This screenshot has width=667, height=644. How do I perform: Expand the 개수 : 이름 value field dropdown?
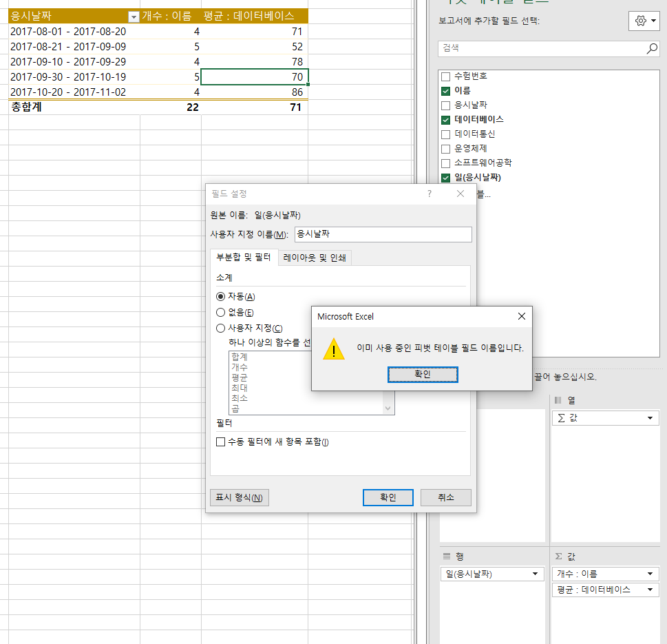click(648, 574)
